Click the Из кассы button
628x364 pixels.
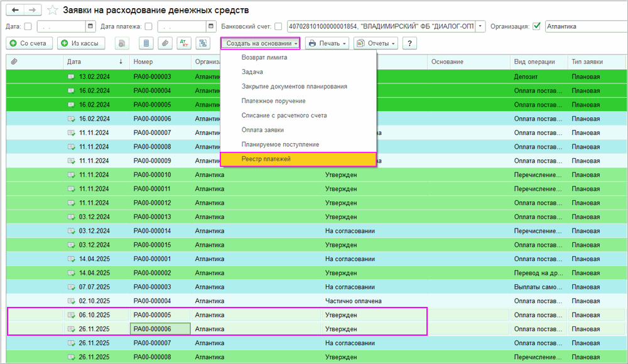coord(81,43)
